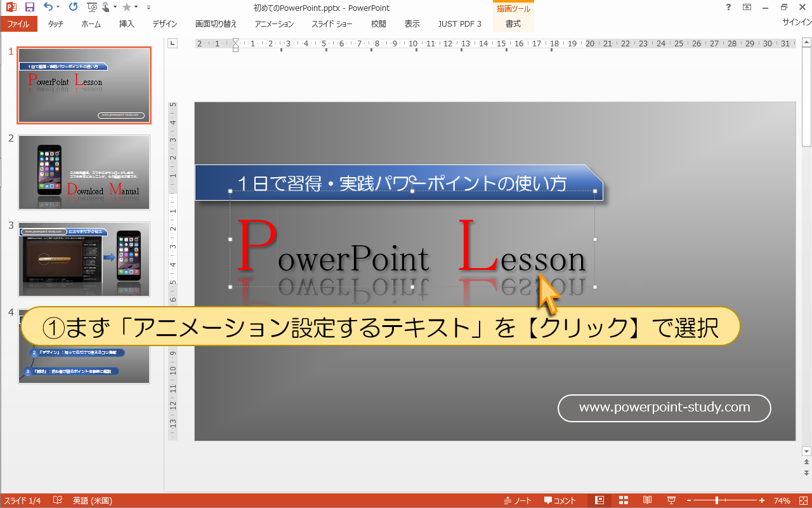The height and width of the screenshot is (508, 812).
Task: Start slideshow from beginning via toolbar icon
Action: [92, 8]
